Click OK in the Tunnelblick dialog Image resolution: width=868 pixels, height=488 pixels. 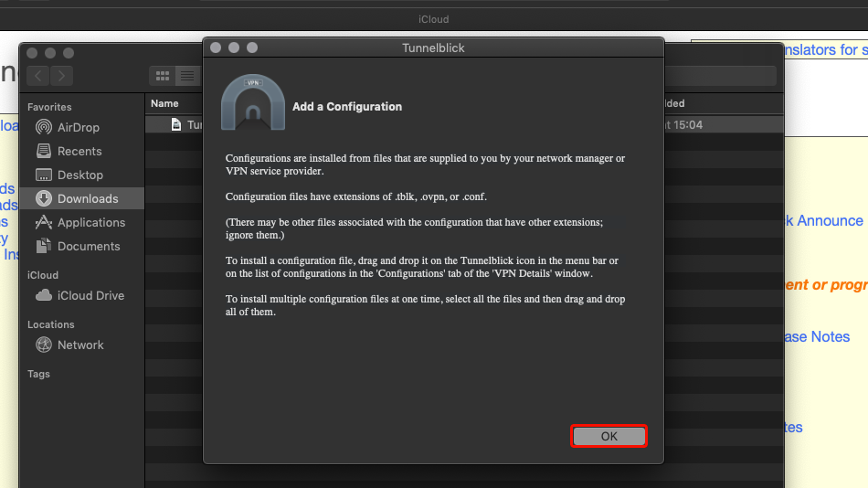(x=609, y=436)
